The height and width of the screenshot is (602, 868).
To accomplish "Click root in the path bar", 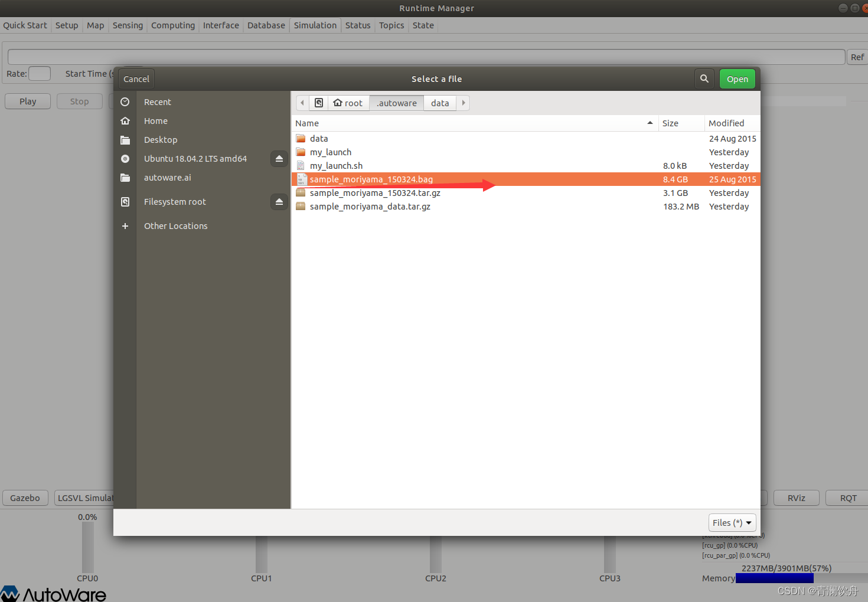I will 348,103.
